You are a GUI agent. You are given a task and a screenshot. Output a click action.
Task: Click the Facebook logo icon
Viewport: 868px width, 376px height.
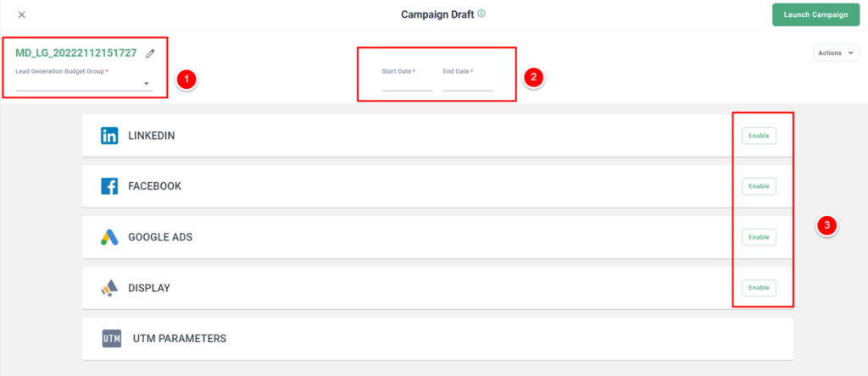tap(109, 186)
